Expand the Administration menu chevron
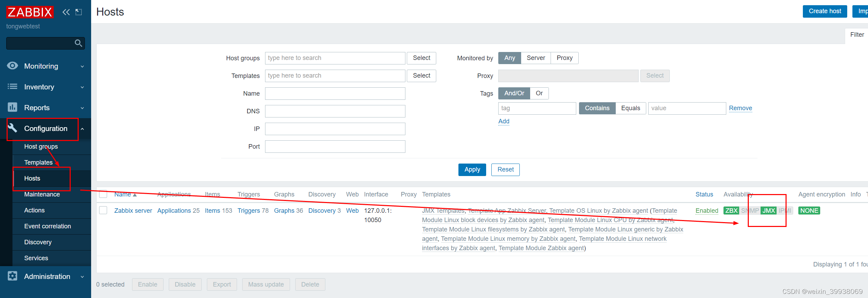 click(82, 277)
